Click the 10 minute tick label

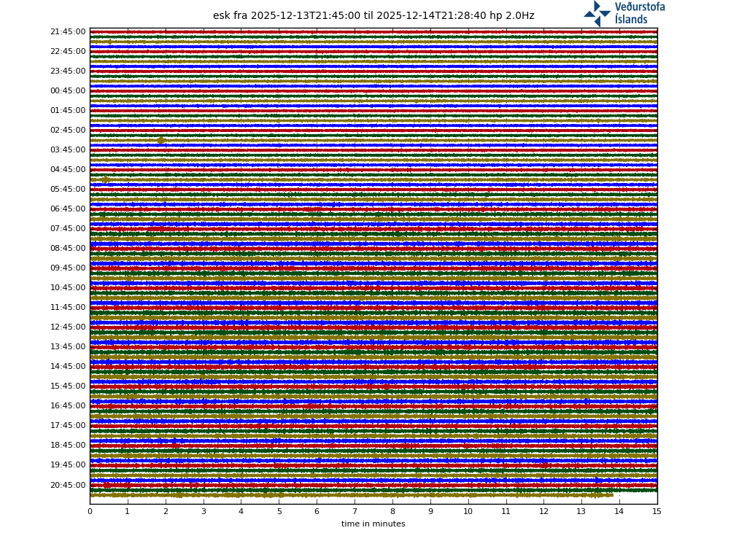click(468, 512)
